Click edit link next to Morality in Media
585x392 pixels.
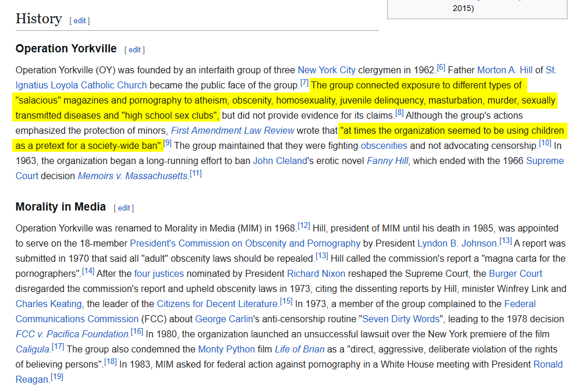click(x=124, y=208)
